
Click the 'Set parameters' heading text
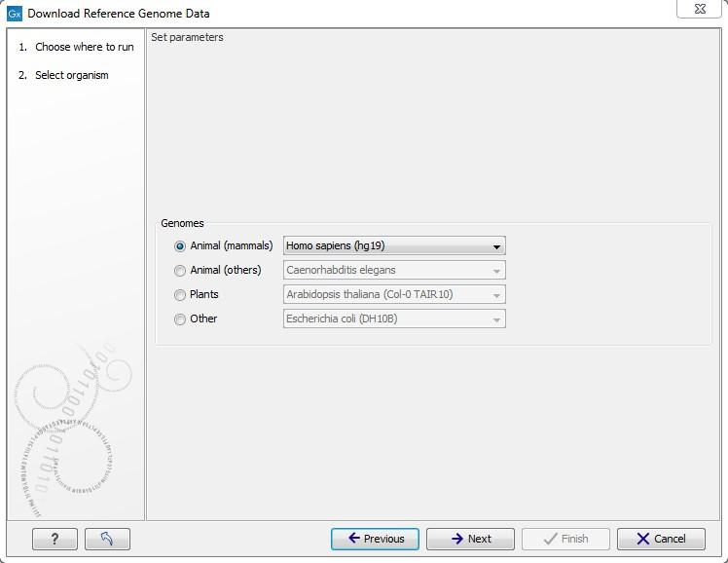point(187,37)
